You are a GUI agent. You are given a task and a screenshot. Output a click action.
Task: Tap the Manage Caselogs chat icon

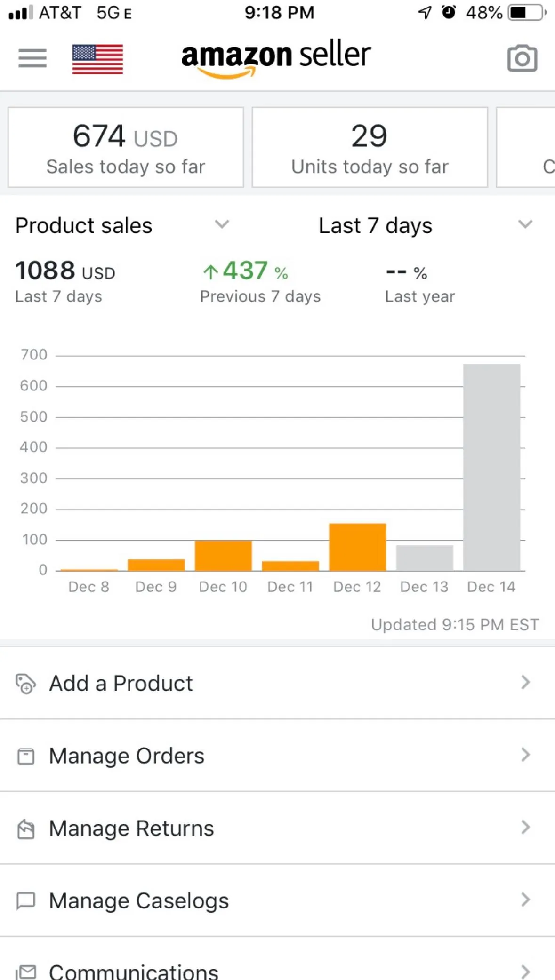coord(25,901)
